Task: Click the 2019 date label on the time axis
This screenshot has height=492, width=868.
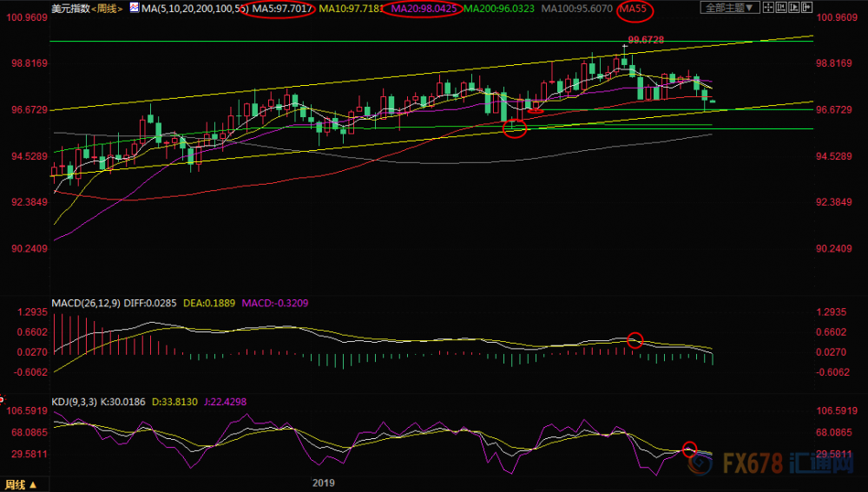Action: coord(323,482)
